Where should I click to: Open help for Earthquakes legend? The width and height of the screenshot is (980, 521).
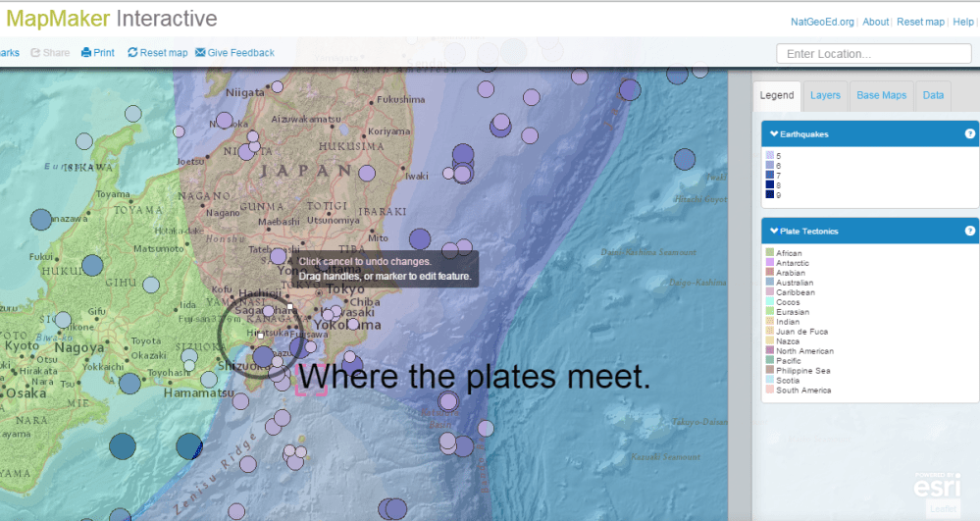click(969, 133)
